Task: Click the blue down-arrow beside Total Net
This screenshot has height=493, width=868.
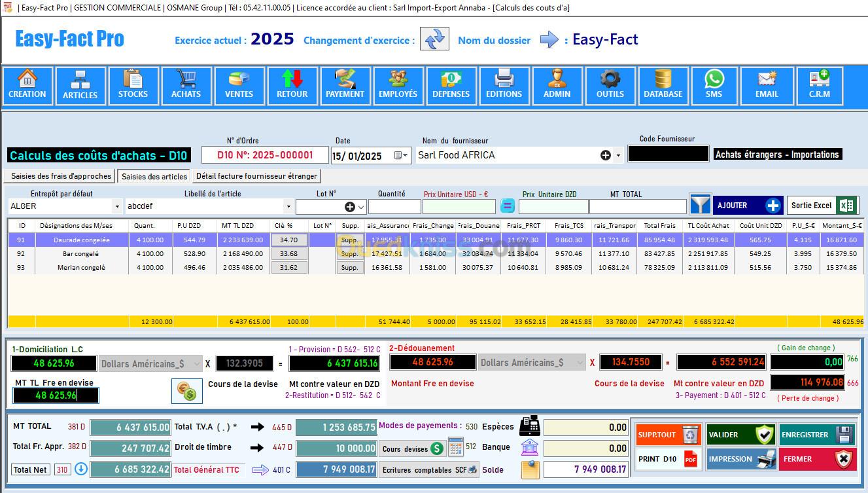Action: tap(80, 469)
